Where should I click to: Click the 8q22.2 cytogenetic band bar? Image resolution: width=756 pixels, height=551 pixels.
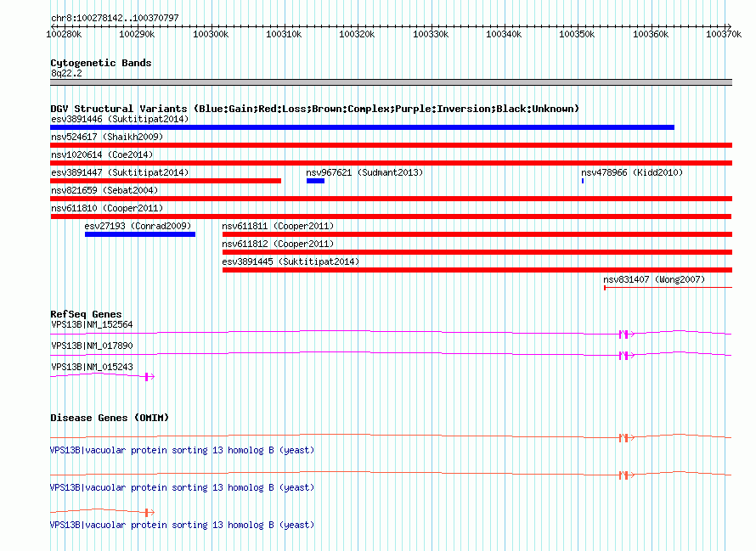click(391, 82)
